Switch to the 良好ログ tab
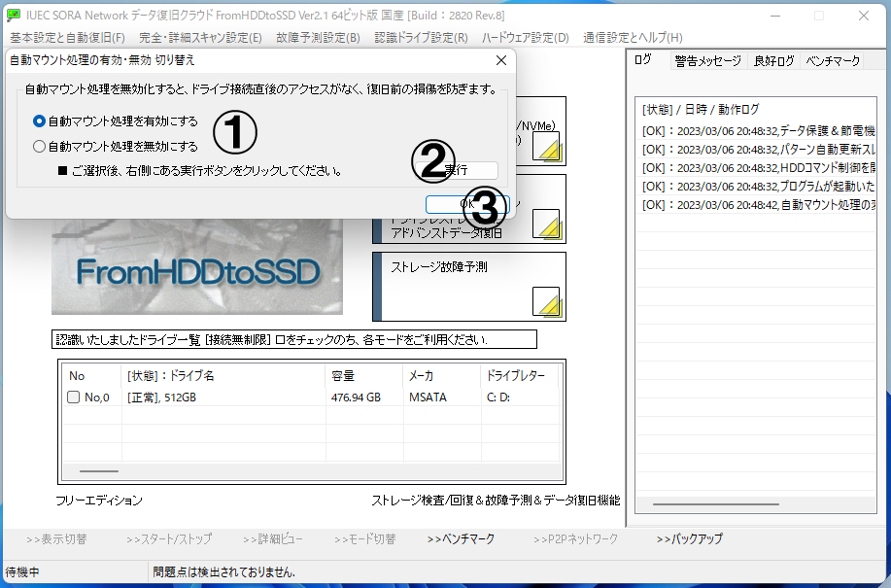Image resolution: width=891 pixels, height=588 pixels. pos(773,61)
